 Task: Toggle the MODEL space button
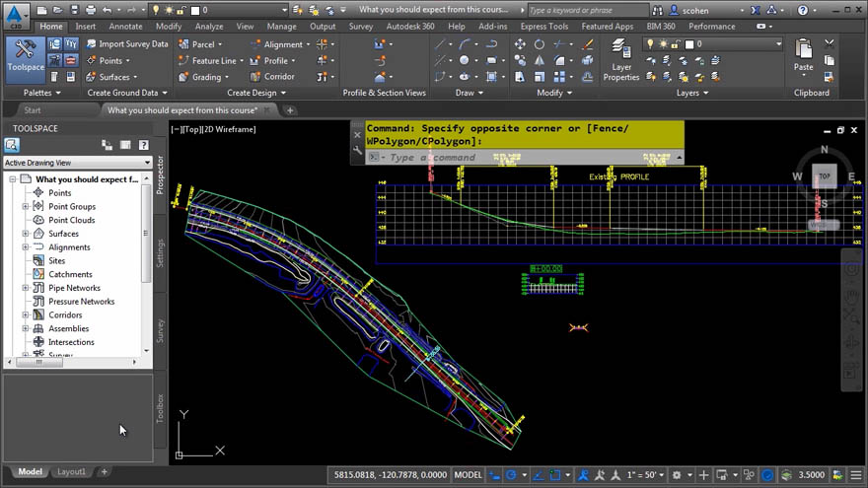point(468,475)
